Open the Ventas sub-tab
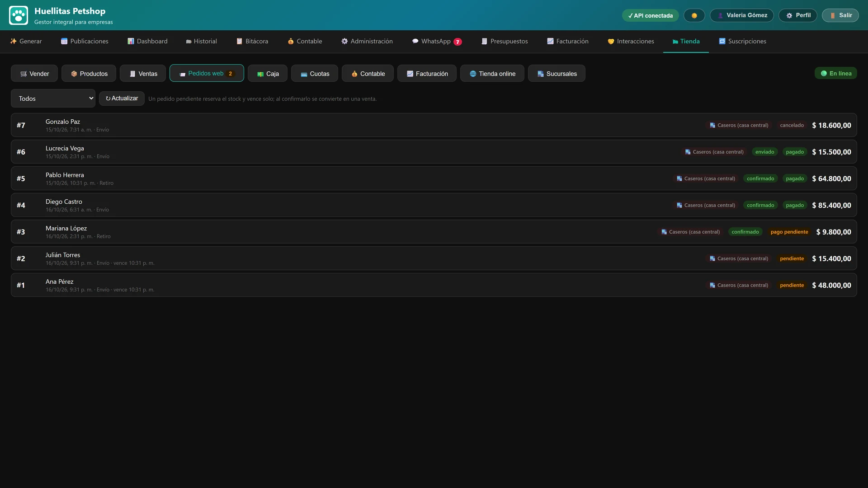The image size is (868, 488). pyautogui.click(x=143, y=74)
